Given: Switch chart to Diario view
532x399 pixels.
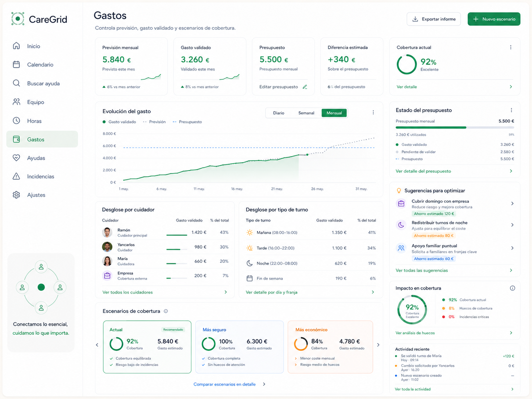Looking at the screenshot, I should click(x=278, y=113).
